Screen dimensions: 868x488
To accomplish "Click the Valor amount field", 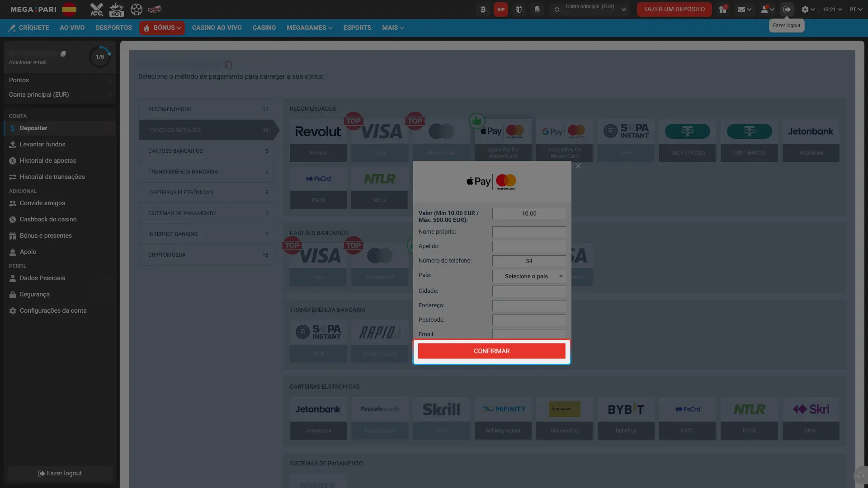I will [x=529, y=214].
